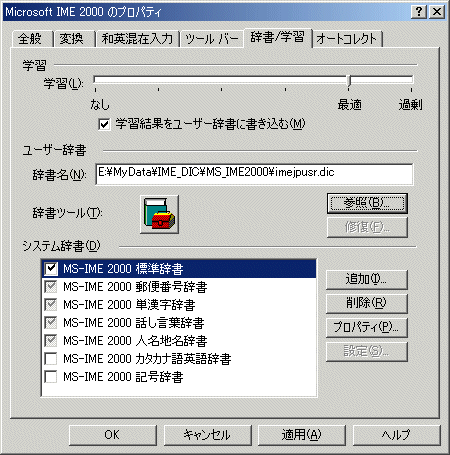This screenshot has width=450, height=455.
Task: Uncheck MS-IME 2000 標準辞書 checkbox
Action: [x=51, y=269]
